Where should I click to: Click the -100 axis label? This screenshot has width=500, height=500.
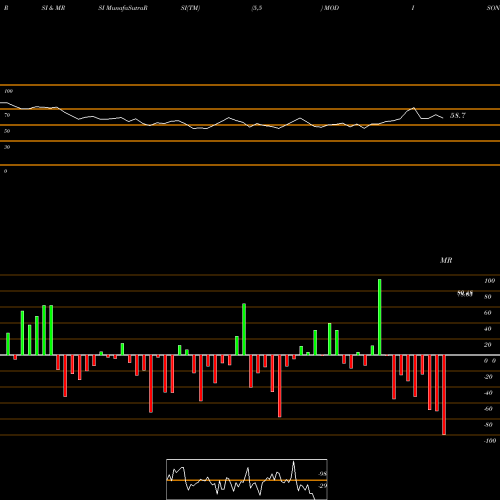pos(490,441)
